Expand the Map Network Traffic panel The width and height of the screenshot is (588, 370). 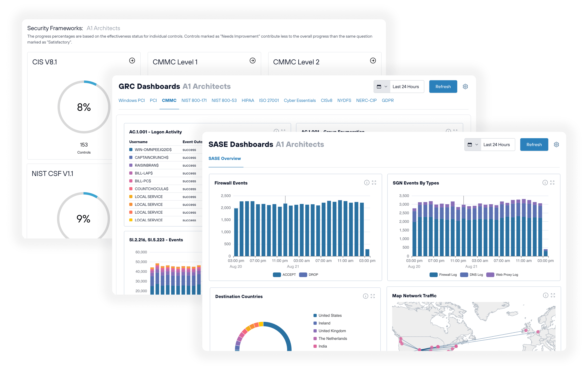click(553, 295)
